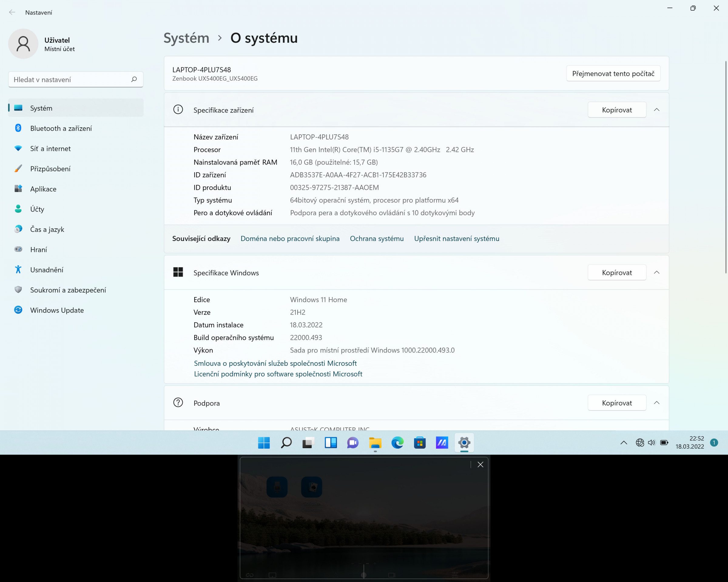728x582 pixels.
Task: Click the volume speaker tray icon
Action: pos(652,443)
